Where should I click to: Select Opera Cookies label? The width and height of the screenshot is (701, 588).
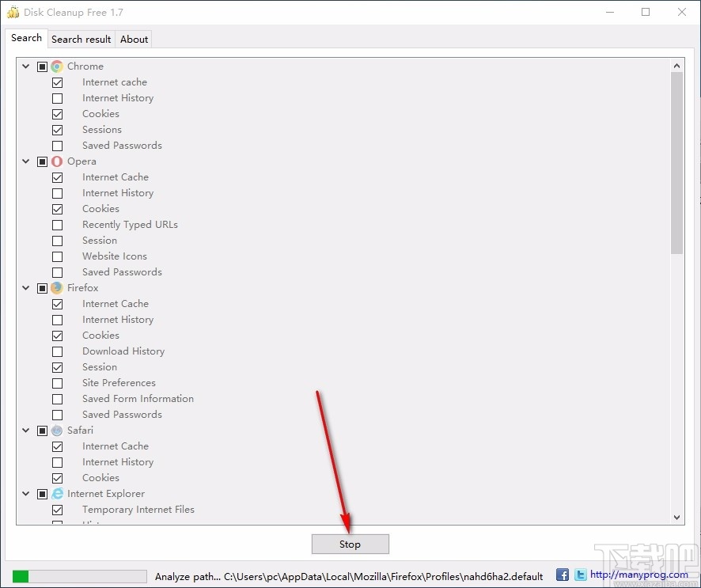click(x=100, y=209)
